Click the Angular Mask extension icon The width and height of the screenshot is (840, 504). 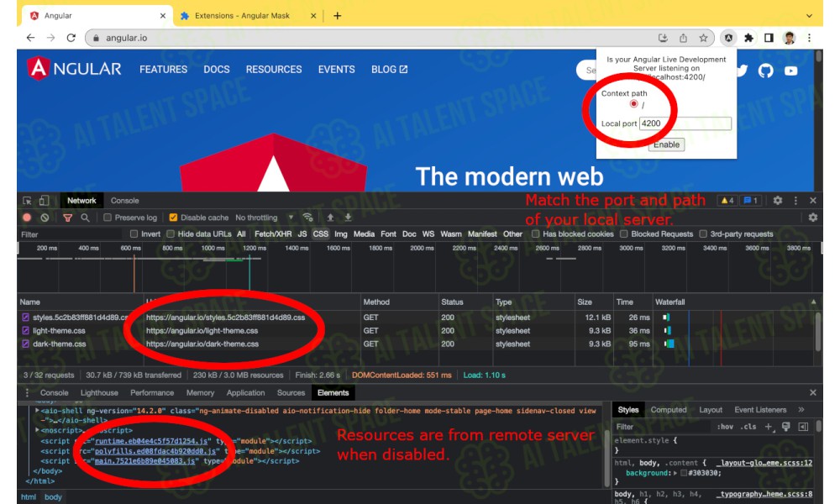pyautogui.click(x=728, y=38)
